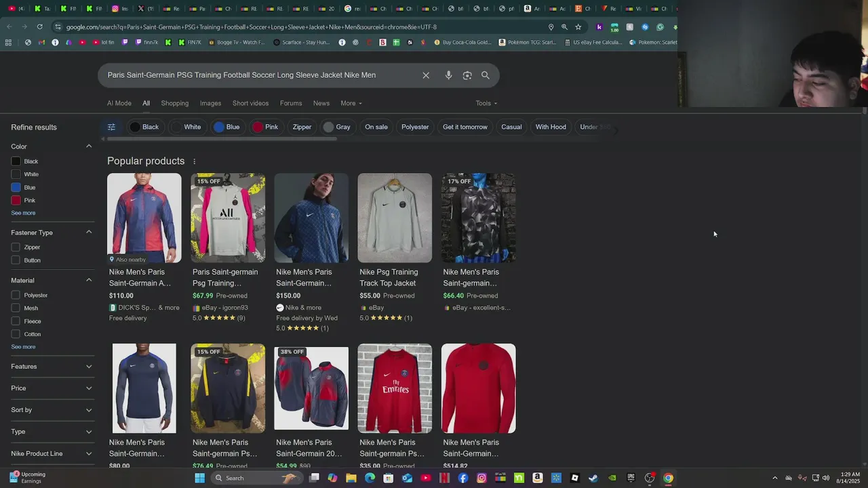Click See more under Material filters
This screenshot has height=488, width=868.
pos(23,347)
